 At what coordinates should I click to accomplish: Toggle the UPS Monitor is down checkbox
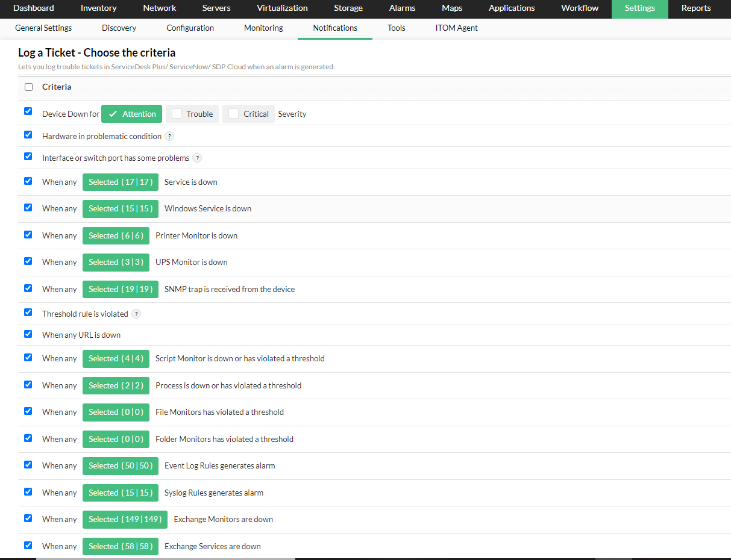28,261
